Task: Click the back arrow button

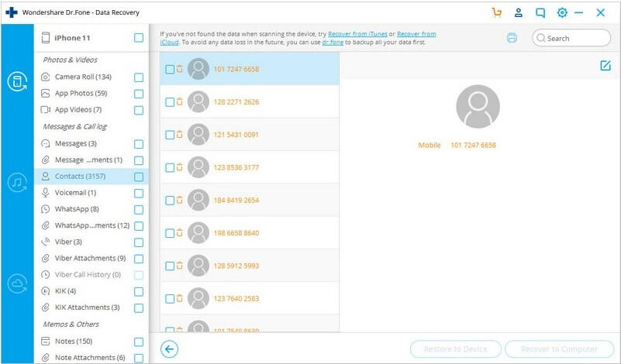Action: pyautogui.click(x=170, y=349)
